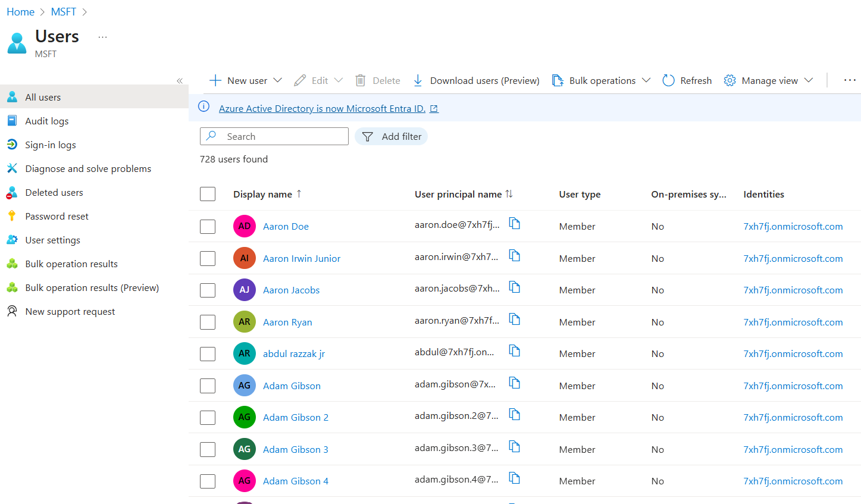Click the Download users (Preview) arrow icon
Viewport: 861px width, 504px height.
point(418,80)
